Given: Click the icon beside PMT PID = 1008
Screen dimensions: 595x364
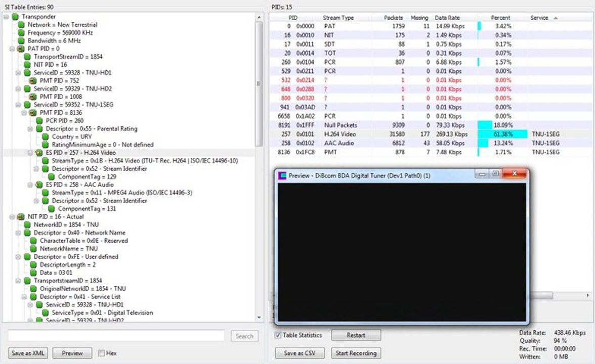Looking at the screenshot, I should (x=33, y=96).
